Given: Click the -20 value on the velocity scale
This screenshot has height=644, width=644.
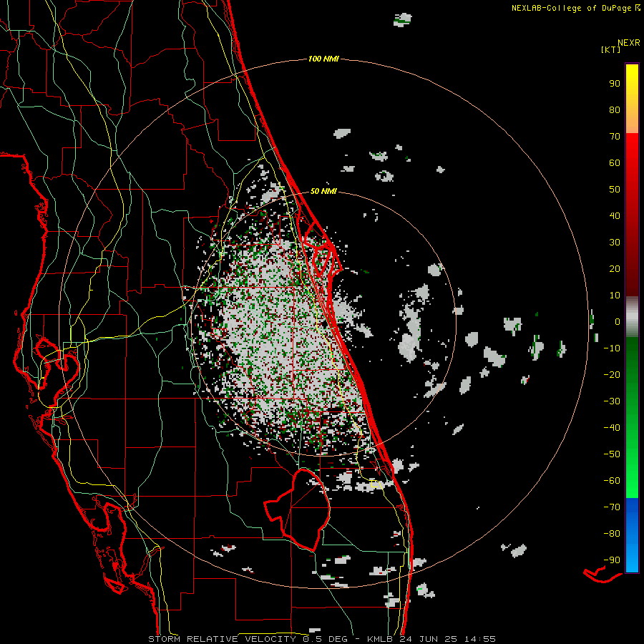Looking at the screenshot, I should pyautogui.click(x=612, y=375).
